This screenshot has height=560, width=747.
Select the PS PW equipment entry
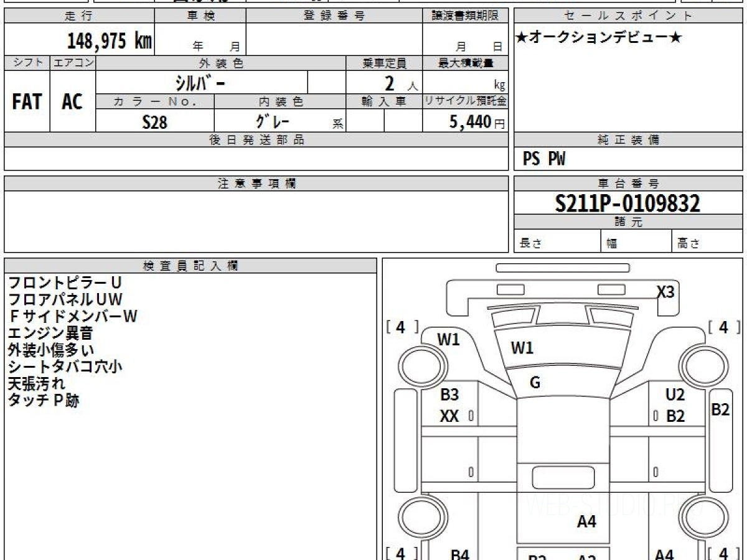[x=544, y=159]
